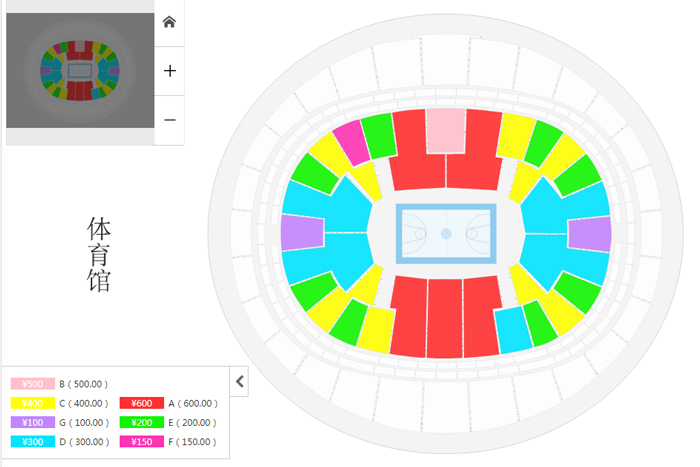Viewport: 700px width, 467px height.
Task: Select the ¥150 magenta price swatch
Action: (x=142, y=442)
